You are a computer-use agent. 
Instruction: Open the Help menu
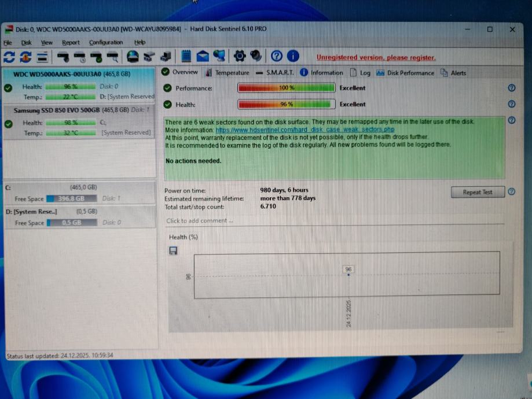click(x=140, y=42)
